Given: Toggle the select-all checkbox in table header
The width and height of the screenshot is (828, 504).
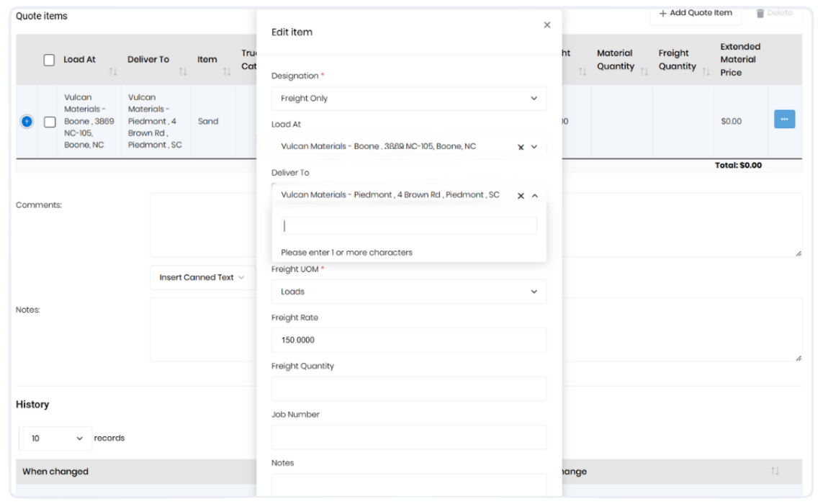Looking at the screenshot, I should 49,60.
